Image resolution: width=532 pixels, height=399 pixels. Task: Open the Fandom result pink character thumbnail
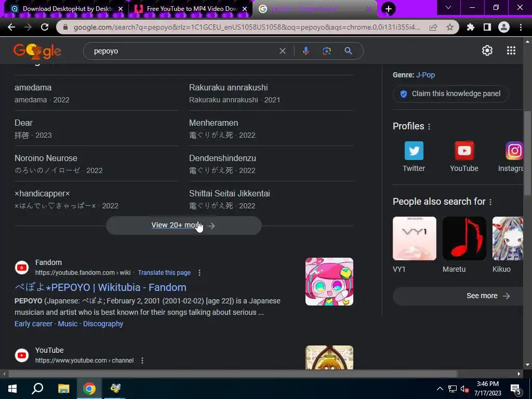pos(329,282)
